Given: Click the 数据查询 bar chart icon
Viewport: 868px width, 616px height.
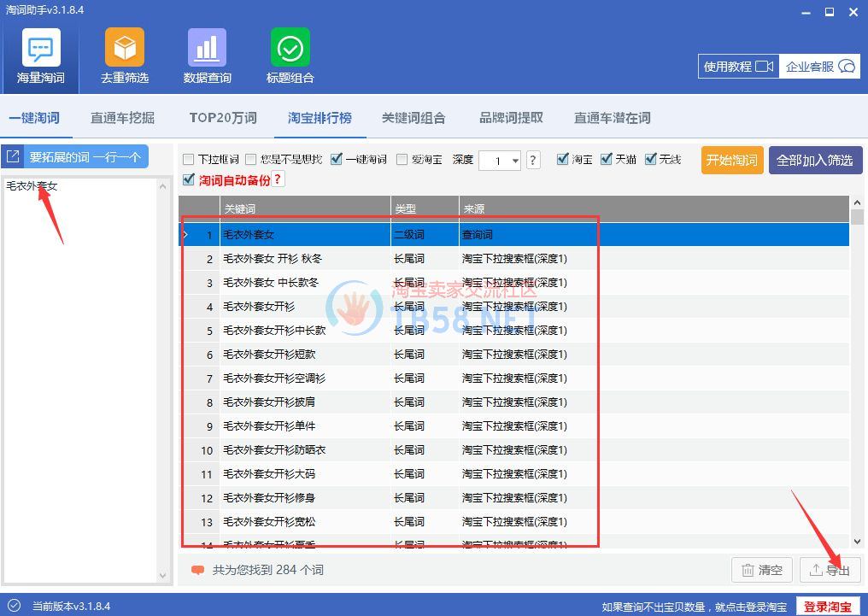Looking at the screenshot, I should (x=207, y=49).
